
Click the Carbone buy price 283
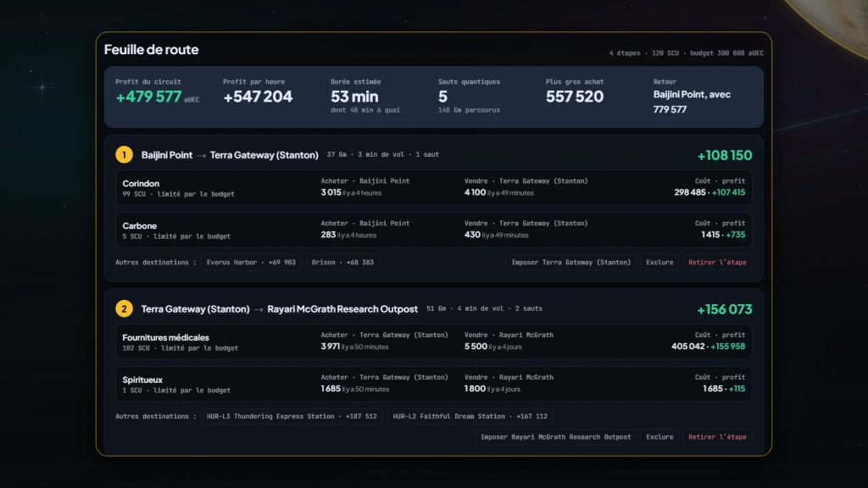click(x=328, y=235)
